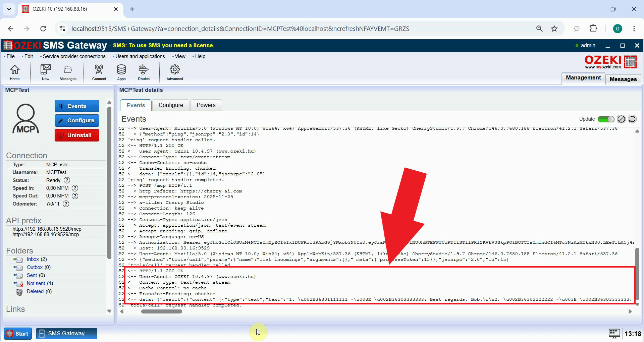
Task: Click the myozeki.com logo
Action: [x=610, y=62]
